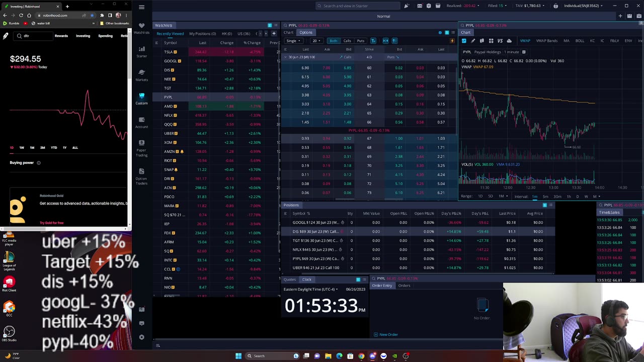Click VS compare symbol icon
This screenshot has height=362, width=644.
coord(500,41)
